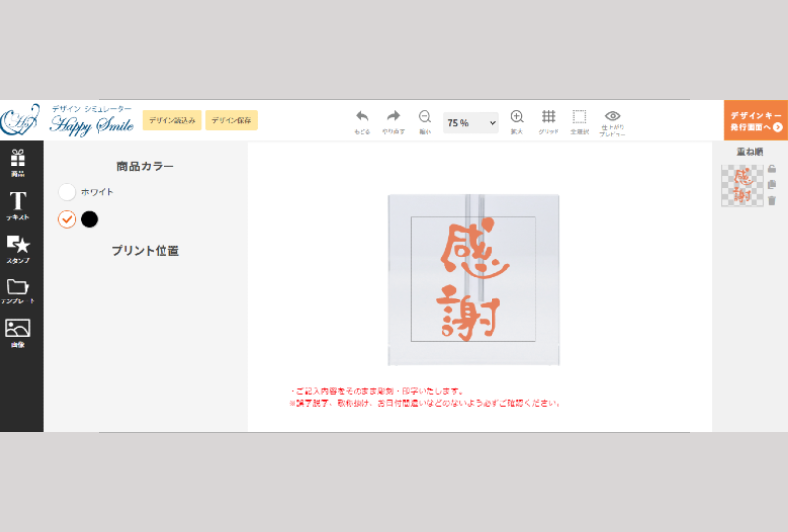Click the デザイン読込み load design button
Image resolution: width=788 pixels, height=532 pixels.
(x=171, y=120)
